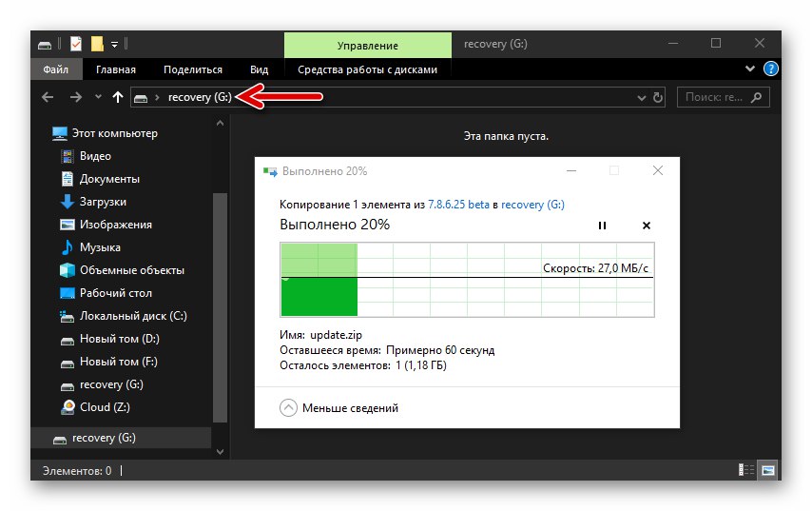Click the copy dialog title icon
Image resolution: width=812 pixels, height=511 pixels.
click(270, 171)
